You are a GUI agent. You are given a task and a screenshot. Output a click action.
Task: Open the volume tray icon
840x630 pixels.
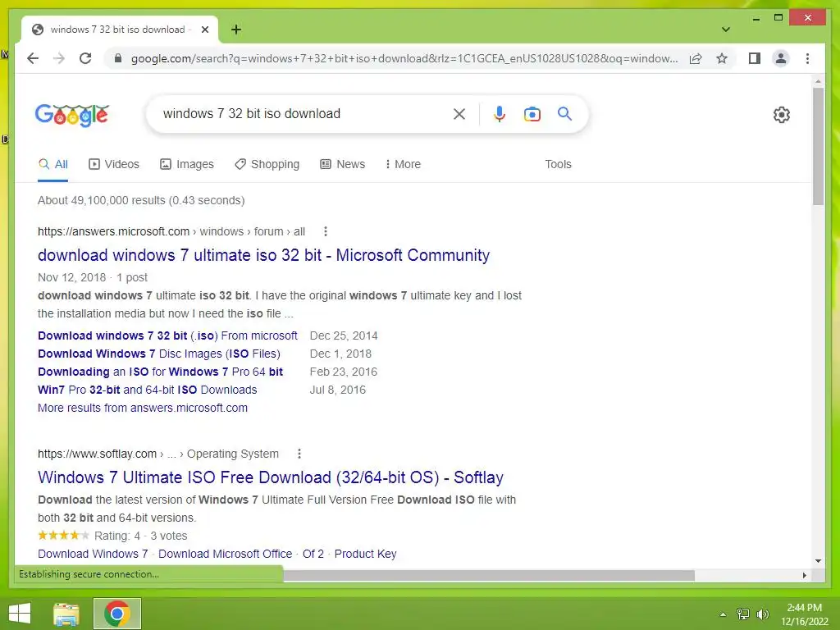[762, 614]
